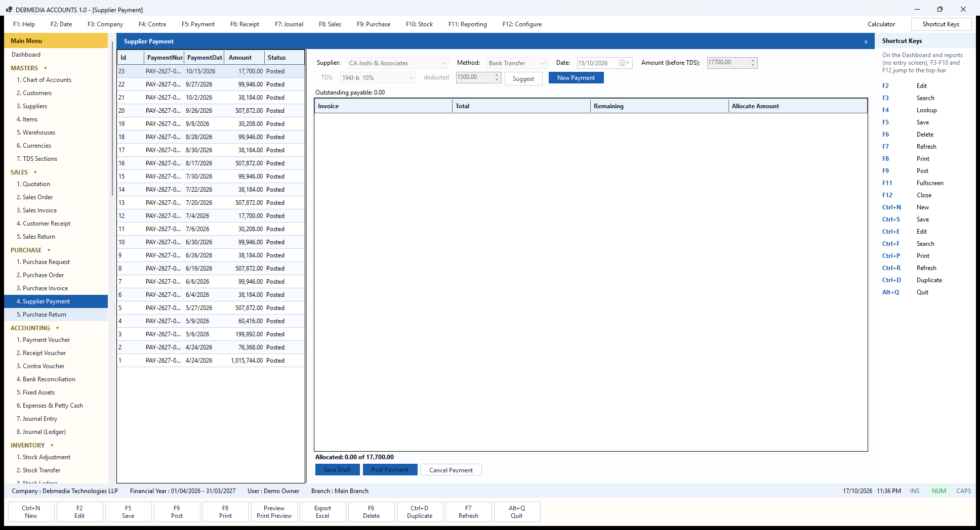Open Bank Reconciliation in the sidebar
980x530 pixels.
click(x=56, y=379)
